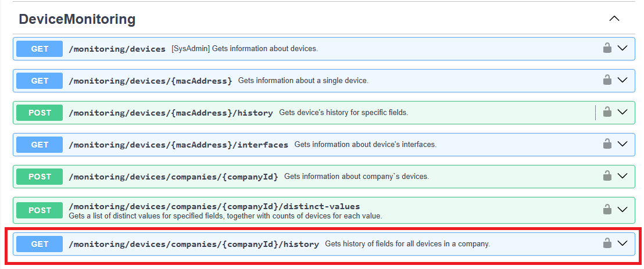
Task: Click the POST badge for the distinct-values endpoint
Action: click(40, 210)
